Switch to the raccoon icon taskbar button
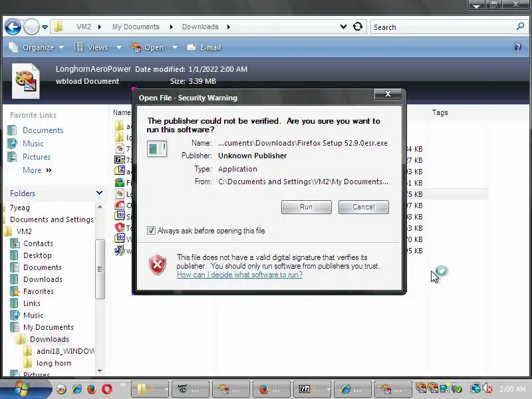Viewport: 532px width, 399px height. [191, 390]
